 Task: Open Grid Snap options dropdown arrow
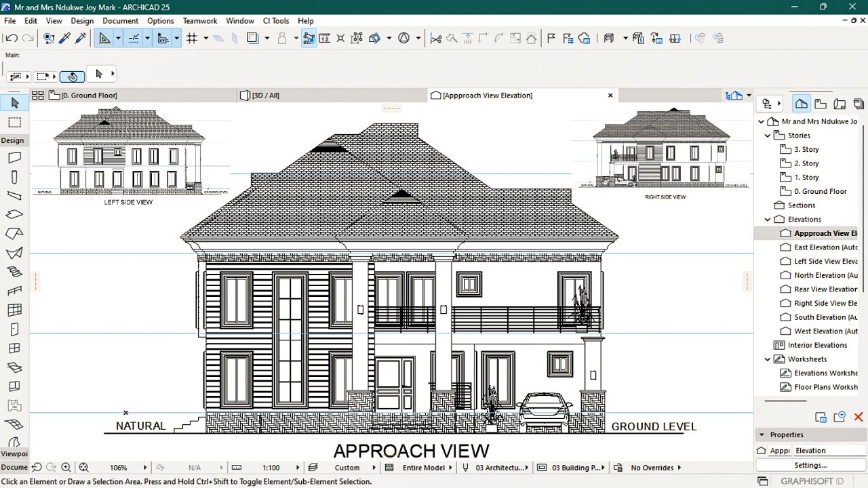click(x=205, y=39)
